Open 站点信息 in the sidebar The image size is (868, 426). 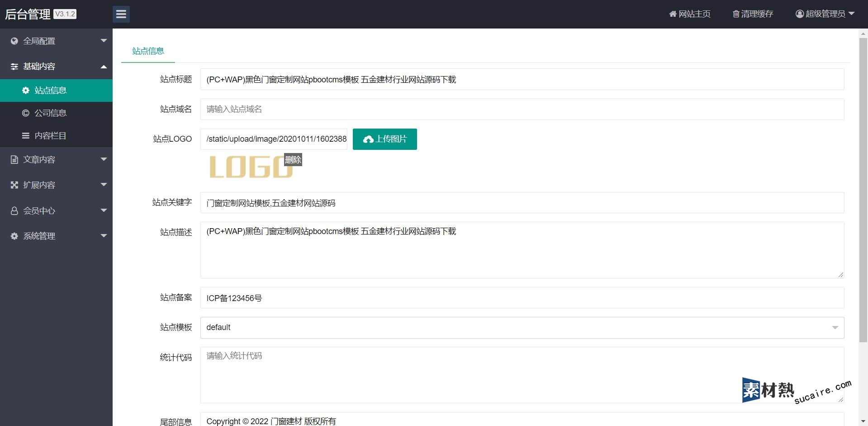click(x=56, y=91)
